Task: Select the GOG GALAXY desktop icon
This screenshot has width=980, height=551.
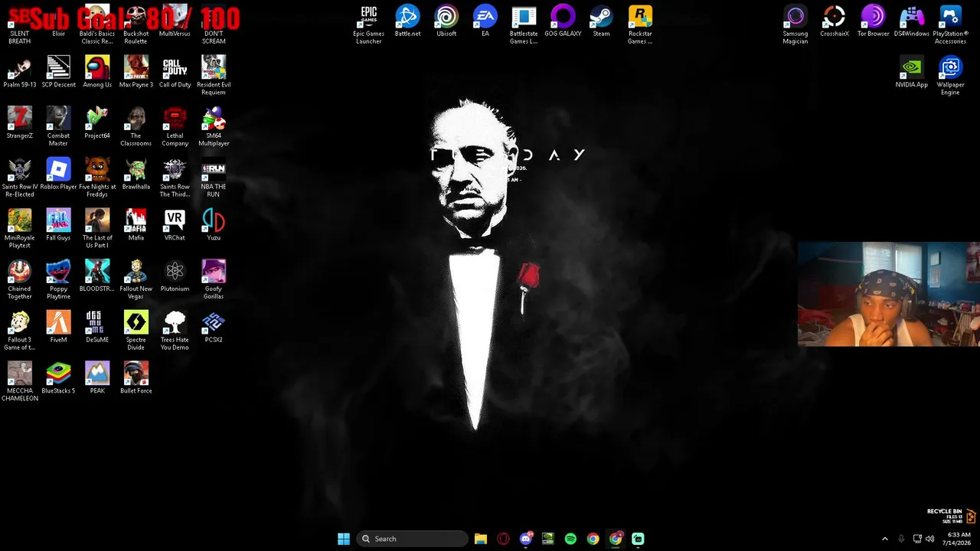Action: 563,21
